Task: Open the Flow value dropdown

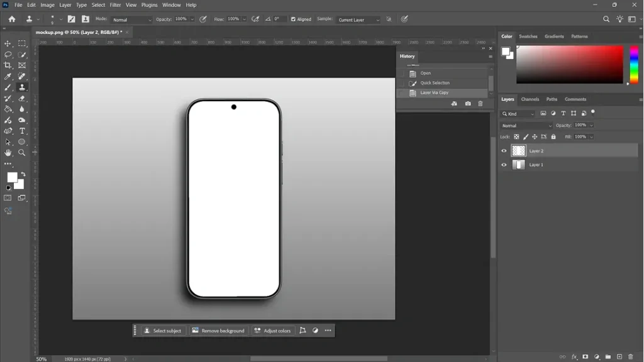Action: click(x=244, y=19)
